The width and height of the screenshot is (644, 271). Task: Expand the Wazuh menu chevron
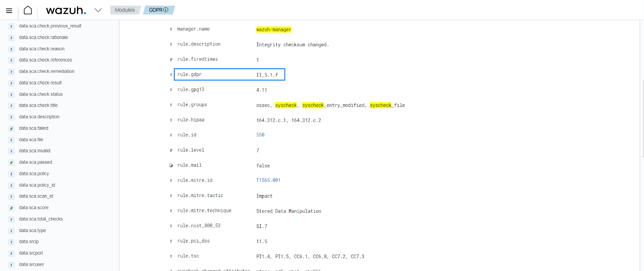tap(98, 10)
